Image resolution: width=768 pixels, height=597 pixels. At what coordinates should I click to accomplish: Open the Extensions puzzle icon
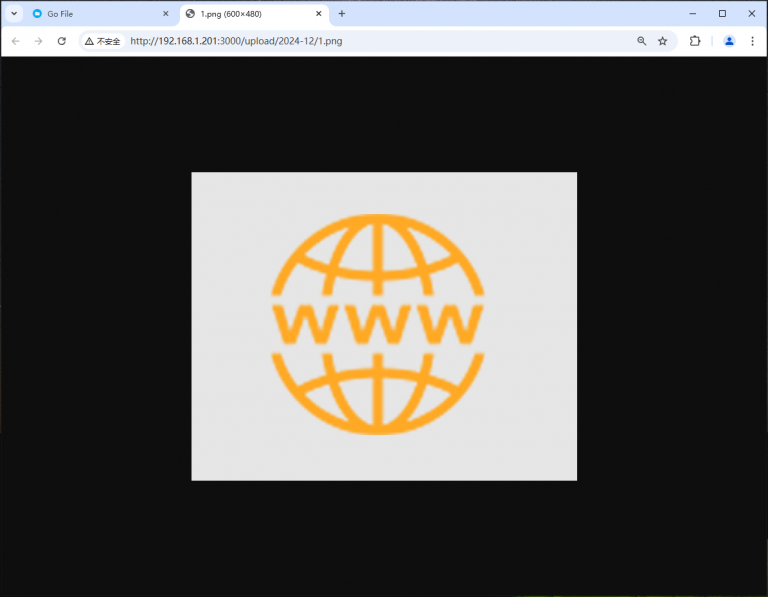tap(695, 41)
